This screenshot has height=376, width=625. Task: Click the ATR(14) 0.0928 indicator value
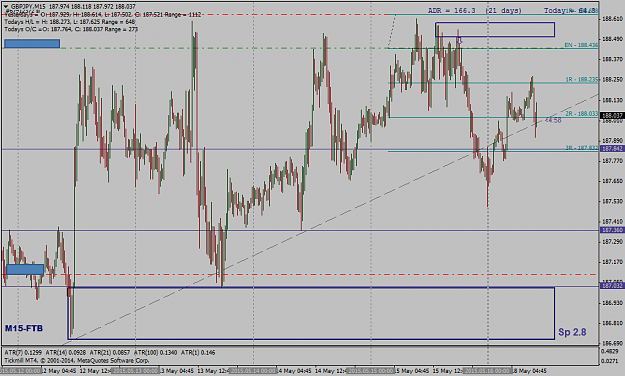tap(66, 353)
